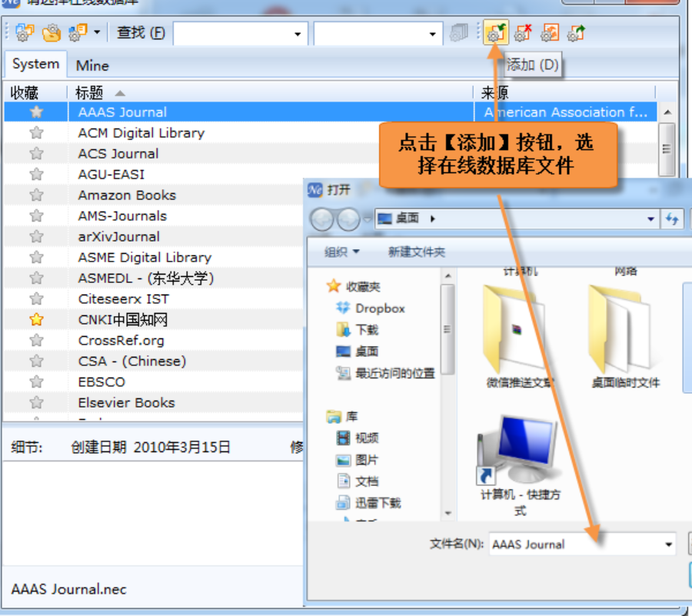Screen dimensions: 692x616
Task: Select Elsevier Books in the list
Action: (x=127, y=402)
